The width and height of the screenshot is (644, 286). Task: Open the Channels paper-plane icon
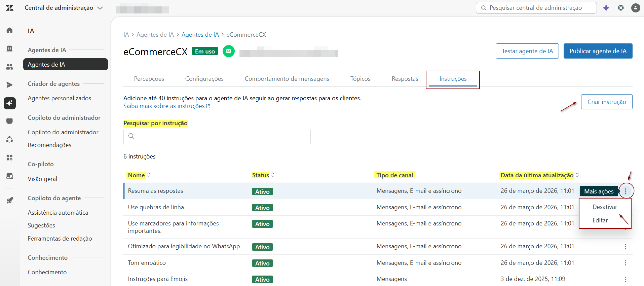point(10,85)
